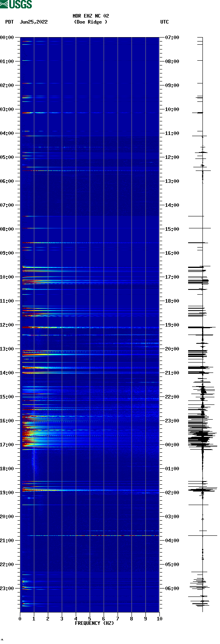The height and width of the screenshot is (644, 220).
Task: Click the UTC '06:00' time label
Action: pyautogui.click(x=172, y=589)
